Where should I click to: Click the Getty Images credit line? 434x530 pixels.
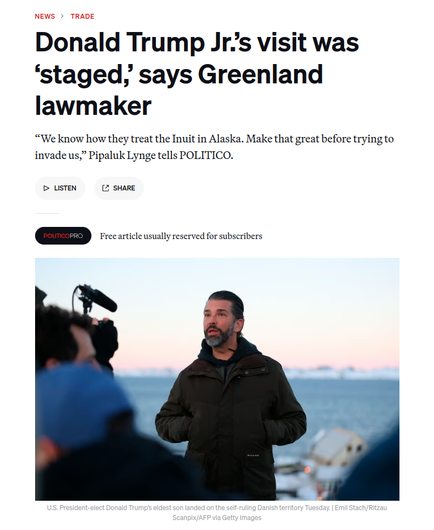coord(217,517)
